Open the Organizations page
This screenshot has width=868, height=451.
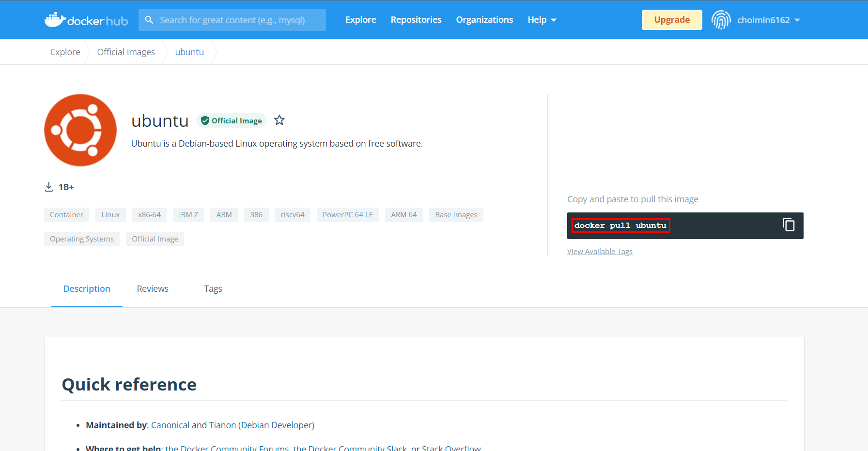coord(484,20)
